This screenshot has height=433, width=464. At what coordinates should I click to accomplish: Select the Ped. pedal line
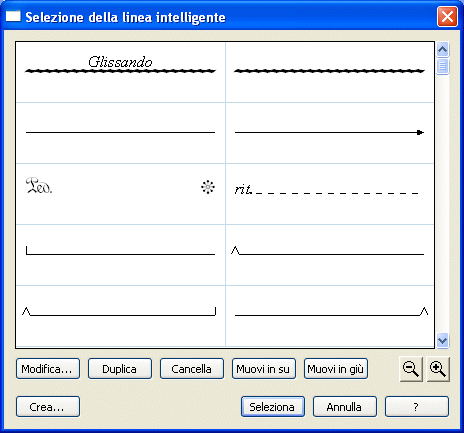point(120,194)
